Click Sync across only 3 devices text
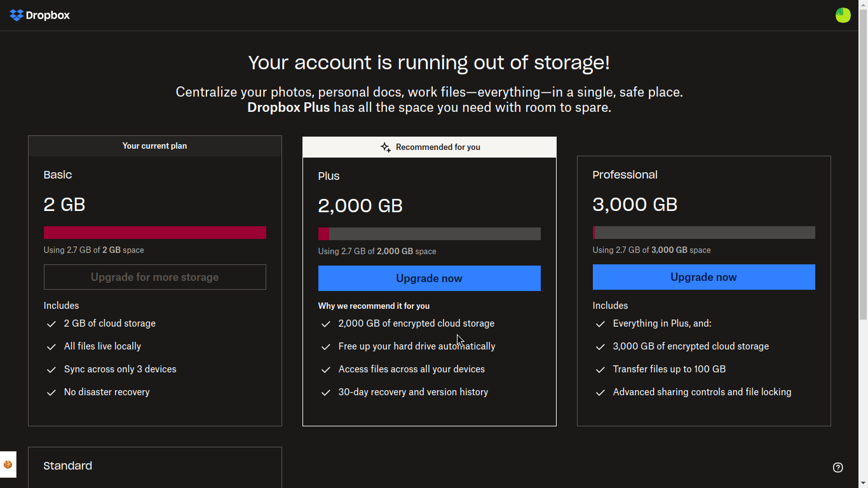 [x=120, y=369]
